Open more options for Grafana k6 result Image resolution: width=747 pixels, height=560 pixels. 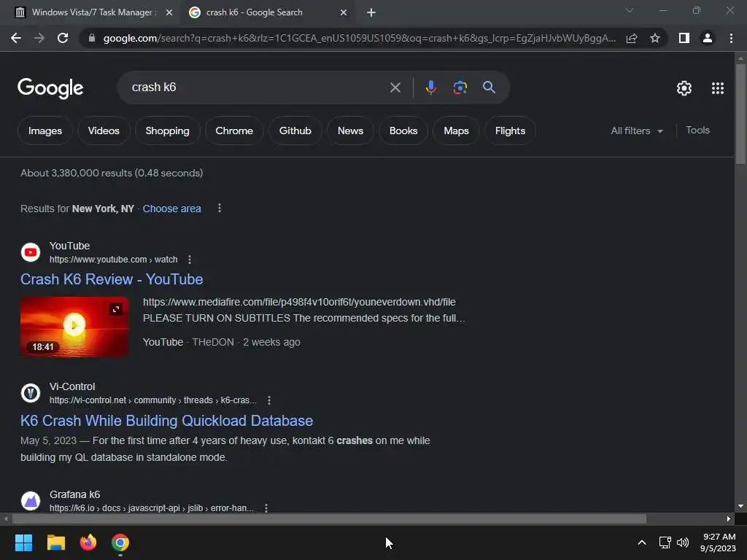click(x=266, y=508)
